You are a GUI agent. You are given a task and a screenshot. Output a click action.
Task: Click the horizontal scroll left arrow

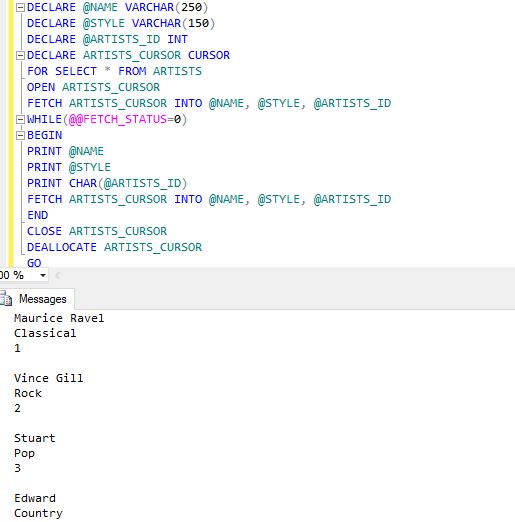pos(57,276)
